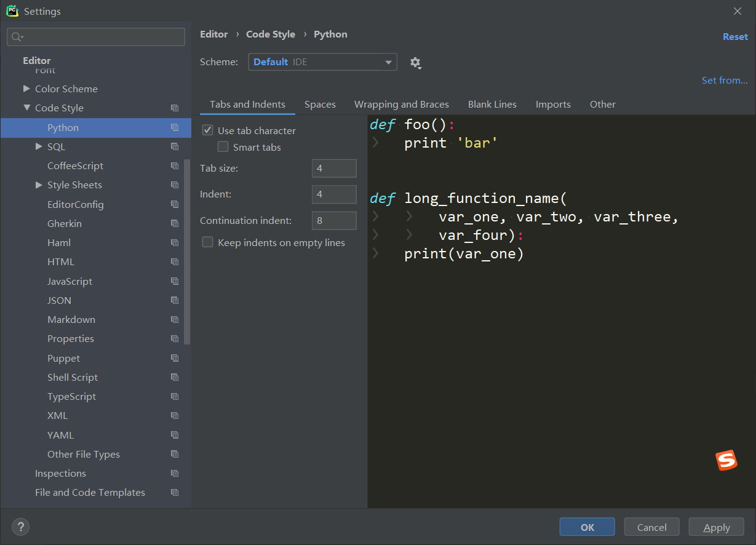Click the PyCharm logo in title bar
Screen dimensions: 756x545
tap(12, 11)
